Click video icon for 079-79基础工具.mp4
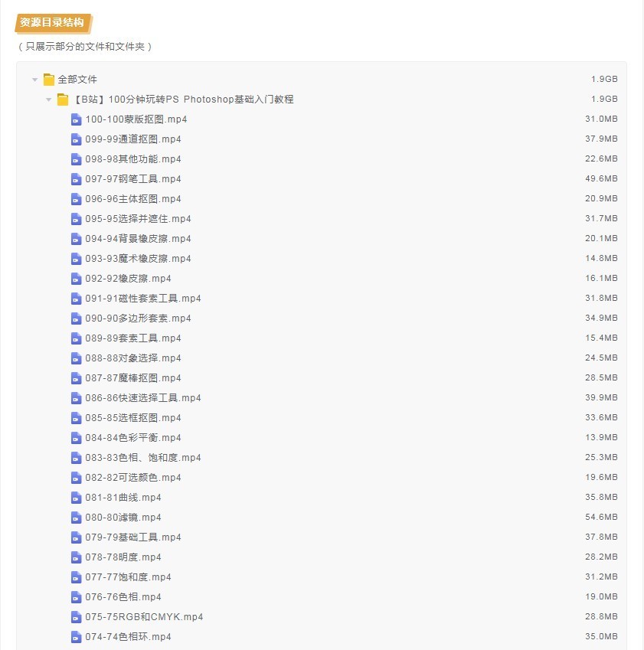This screenshot has width=644, height=650. (x=77, y=537)
